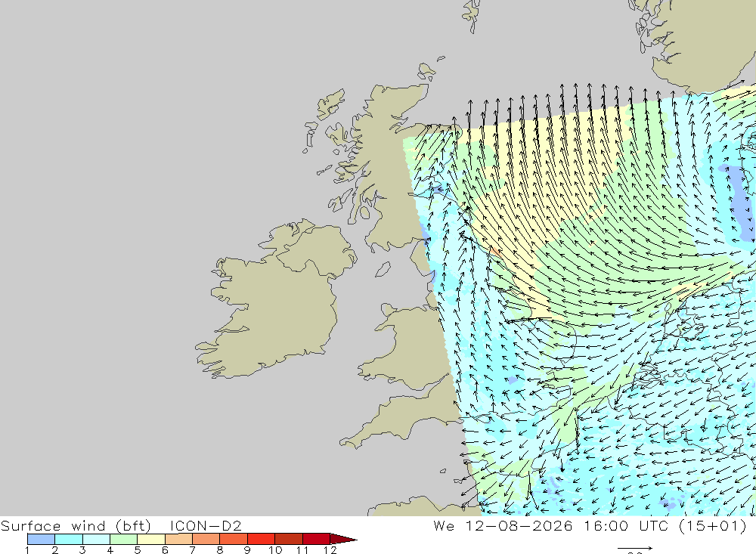
Task: Click the Beaufort 1 light blue legend swatch
Action: point(41,539)
